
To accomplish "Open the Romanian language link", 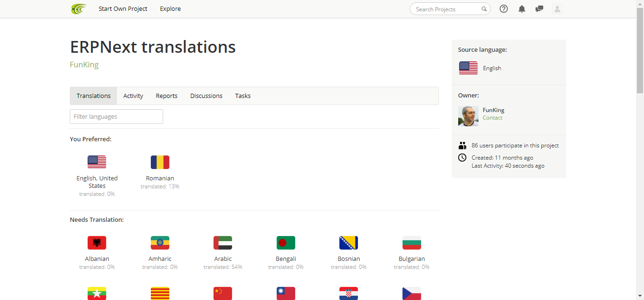I will (160, 178).
